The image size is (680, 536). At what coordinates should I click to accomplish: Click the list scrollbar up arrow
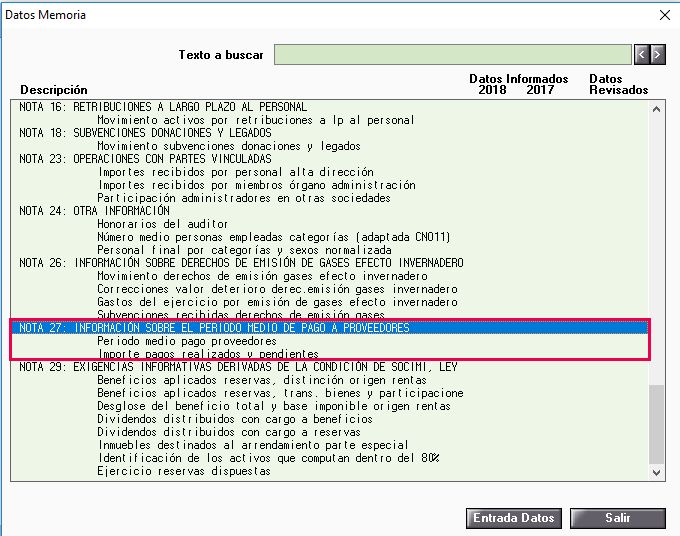point(657,109)
